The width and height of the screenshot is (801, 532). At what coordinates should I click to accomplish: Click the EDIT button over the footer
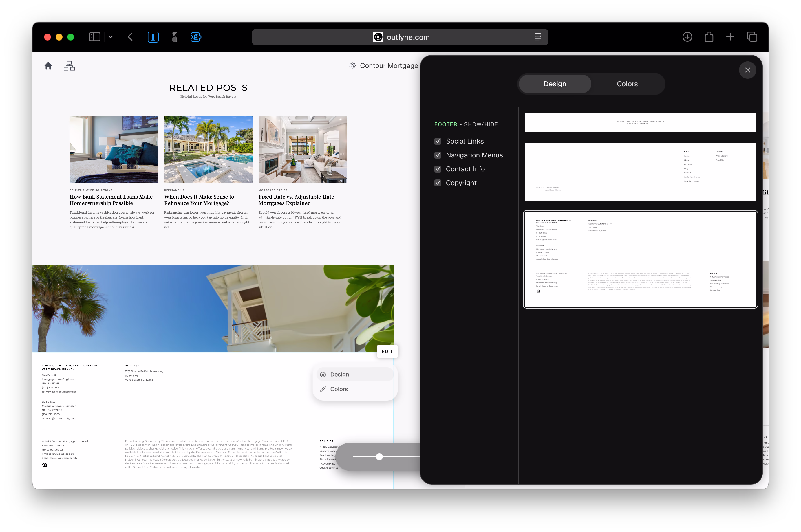387,351
